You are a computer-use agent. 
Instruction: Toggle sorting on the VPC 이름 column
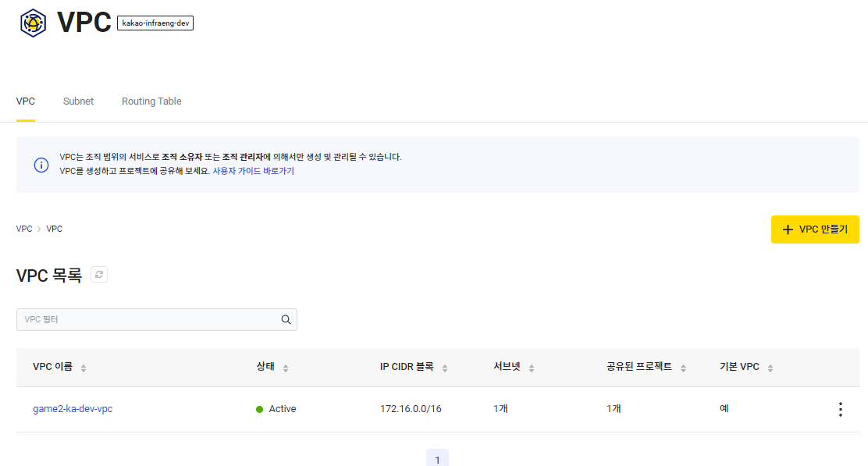(84, 367)
